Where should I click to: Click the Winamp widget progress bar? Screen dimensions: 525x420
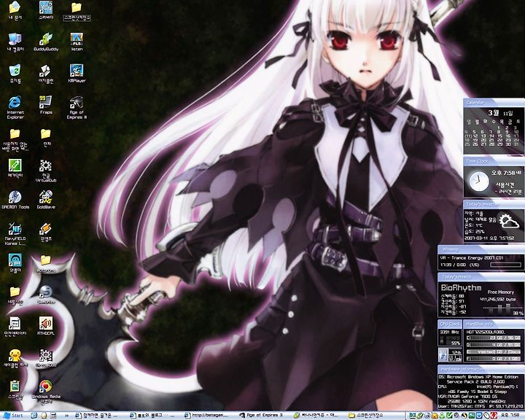505,265
